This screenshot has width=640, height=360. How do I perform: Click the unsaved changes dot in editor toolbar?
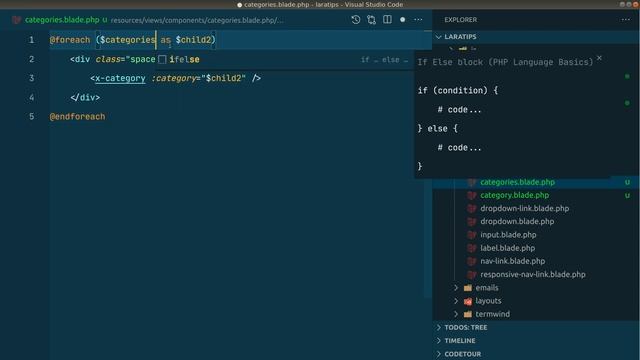tap(402, 20)
